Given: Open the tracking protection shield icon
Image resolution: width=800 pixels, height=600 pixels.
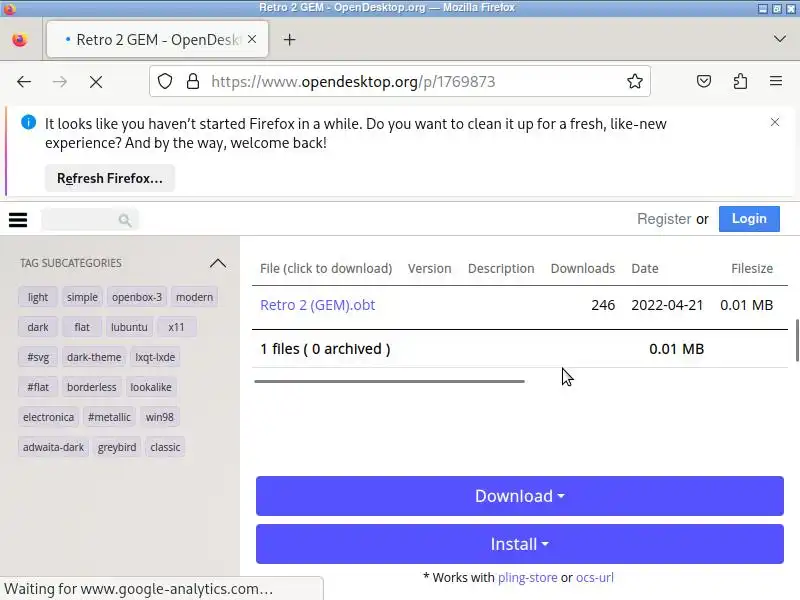Looking at the screenshot, I should 165,81.
